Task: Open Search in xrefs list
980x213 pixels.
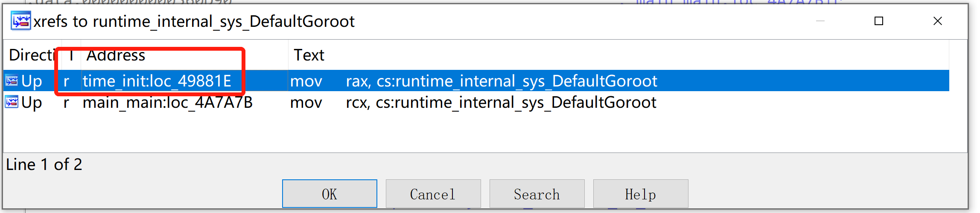Action: pos(537,194)
